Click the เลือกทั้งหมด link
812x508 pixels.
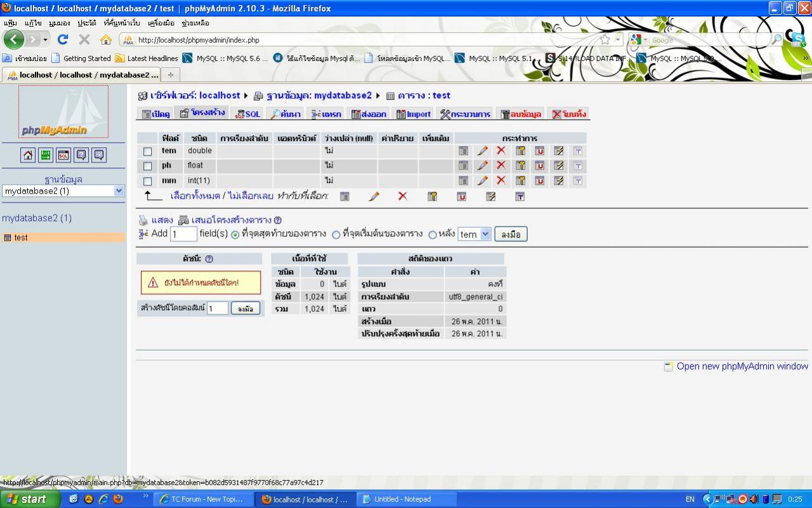pos(195,196)
